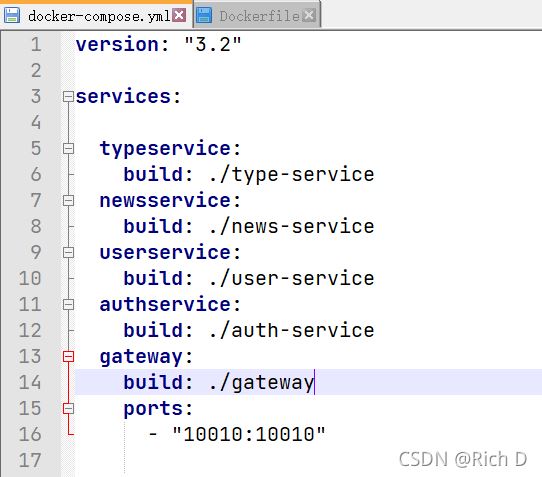This screenshot has width=542, height=477.
Task: Collapse the ports fold marker
Action: (x=68, y=408)
